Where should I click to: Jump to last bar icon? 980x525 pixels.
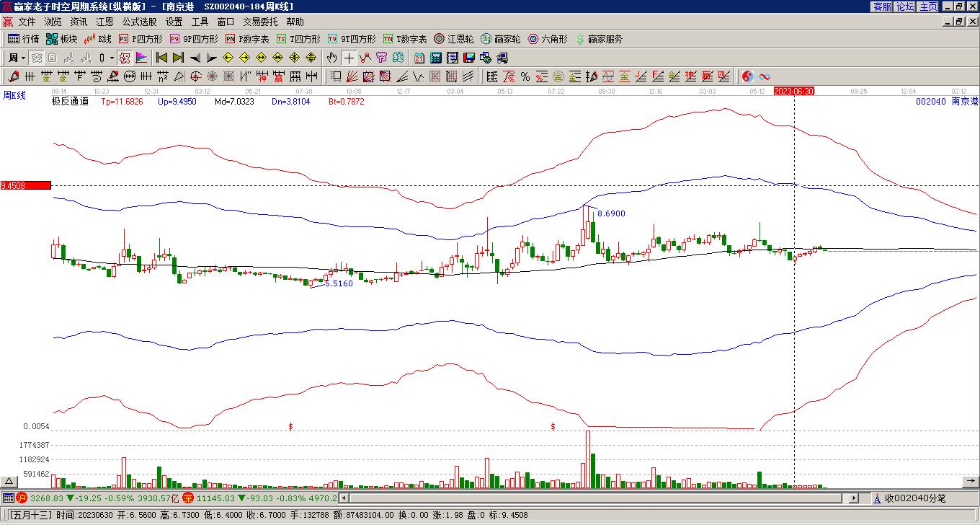pyautogui.click(x=178, y=58)
